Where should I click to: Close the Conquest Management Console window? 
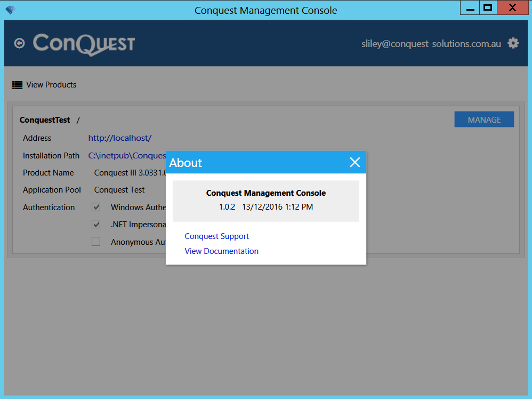coord(512,8)
